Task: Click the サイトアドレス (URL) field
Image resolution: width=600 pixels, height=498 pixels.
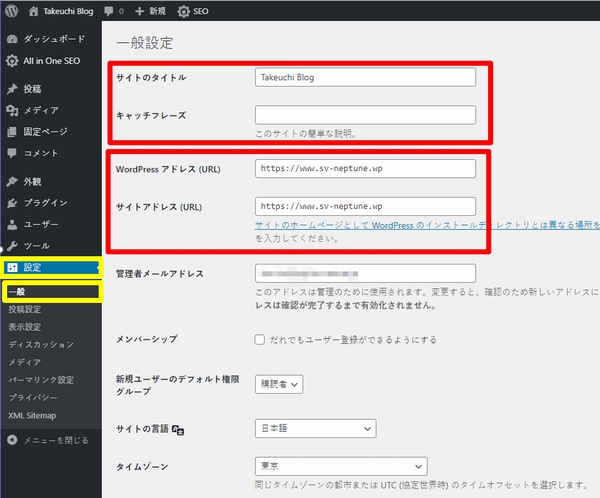Action: coord(365,206)
